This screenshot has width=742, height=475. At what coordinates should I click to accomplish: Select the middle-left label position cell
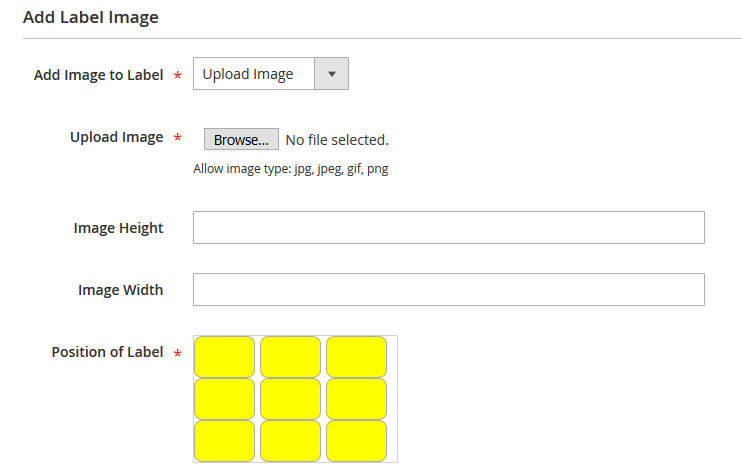[224, 399]
